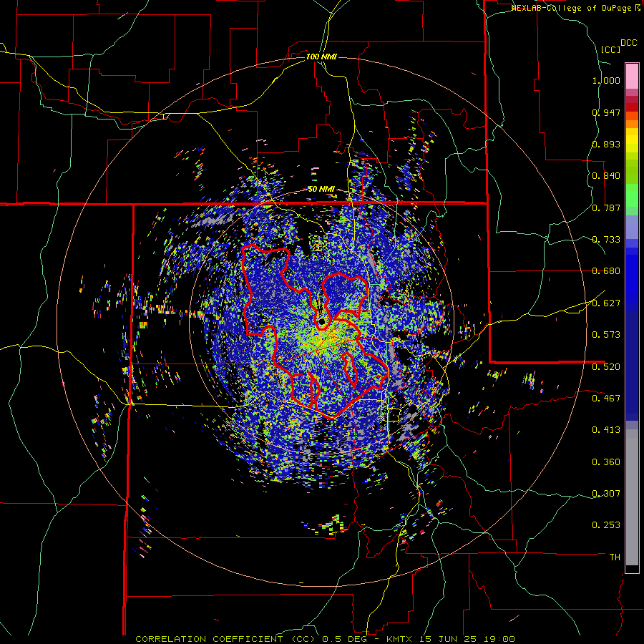Screen dimensions: 644x644
Task: Select the 1.000 scale value
Action: click(x=606, y=80)
